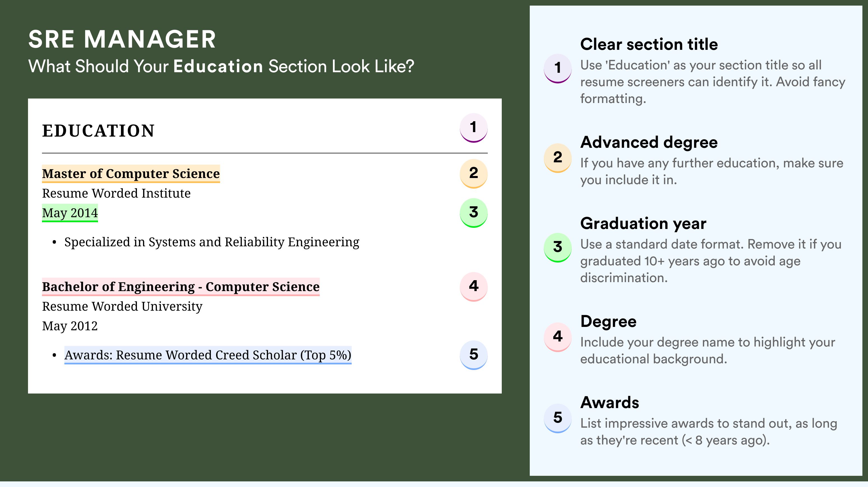Viewport: 868px width, 487px height.
Task: Click the Awards: Resume Worded Creed Scholar line
Action: coord(208,355)
